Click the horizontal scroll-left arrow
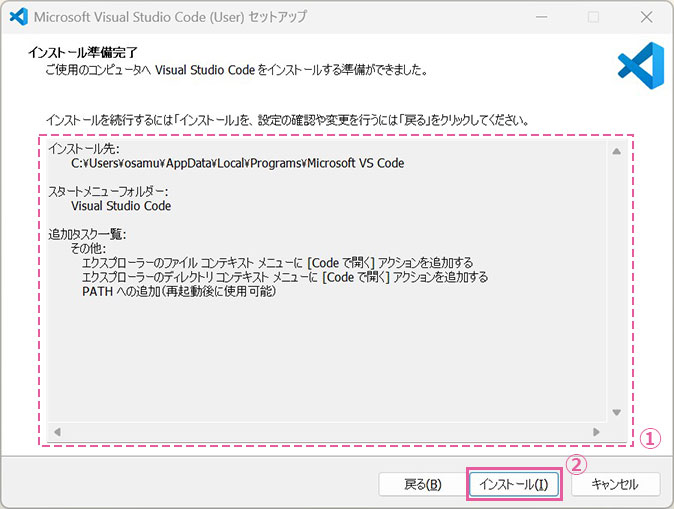Viewport: 674px width, 509px height. 57,432
